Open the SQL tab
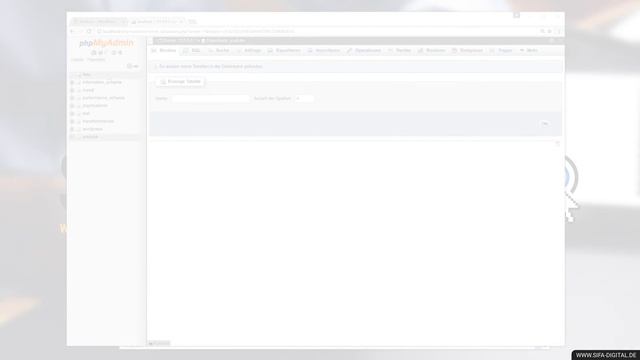This screenshot has width=640, height=360. (192, 51)
